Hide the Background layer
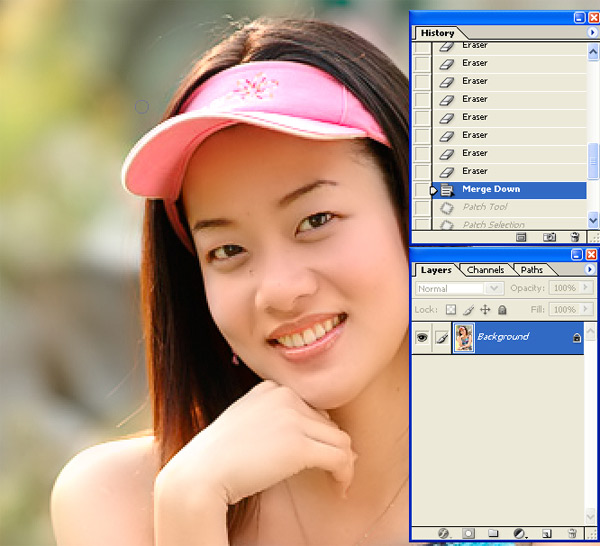The height and width of the screenshot is (546, 600). tap(422, 337)
